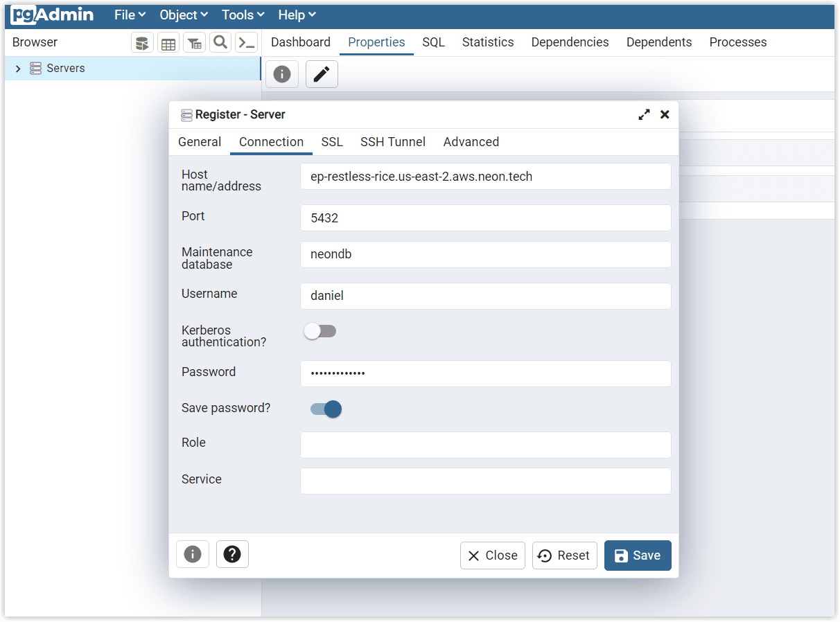
Task: Click the dialog footer info icon button
Action: tap(193, 554)
